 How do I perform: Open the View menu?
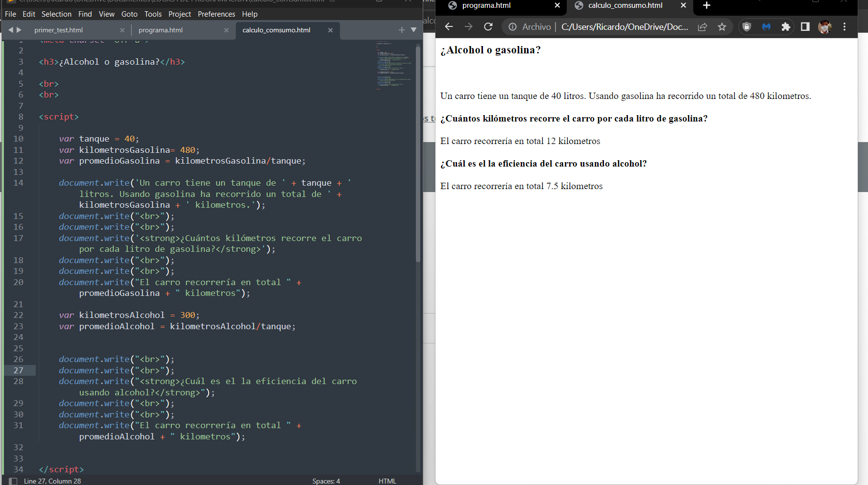(x=106, y=14)
